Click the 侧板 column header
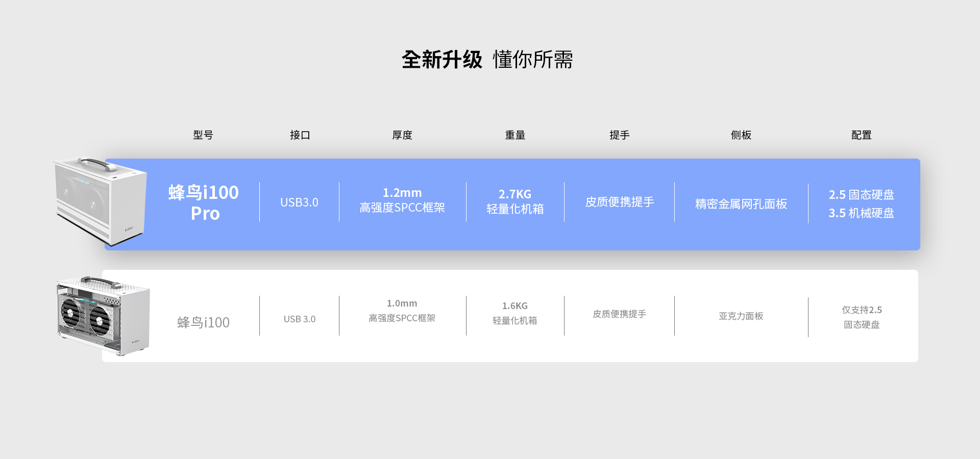The height and width of the screenshot is (459, 980). (x=741, y=135)
